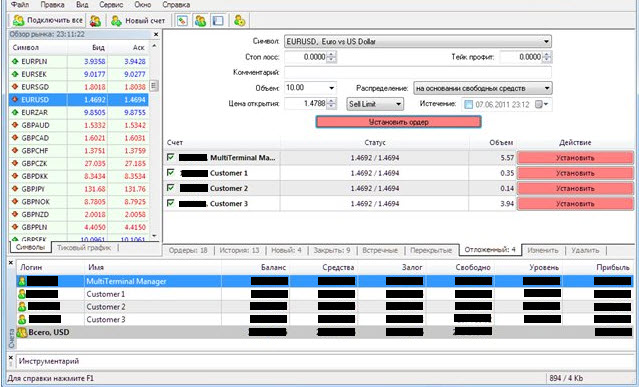Click the market watch scrollbar down arrow
The width and height of the screenshot is (639, 387).
point(154,236)
